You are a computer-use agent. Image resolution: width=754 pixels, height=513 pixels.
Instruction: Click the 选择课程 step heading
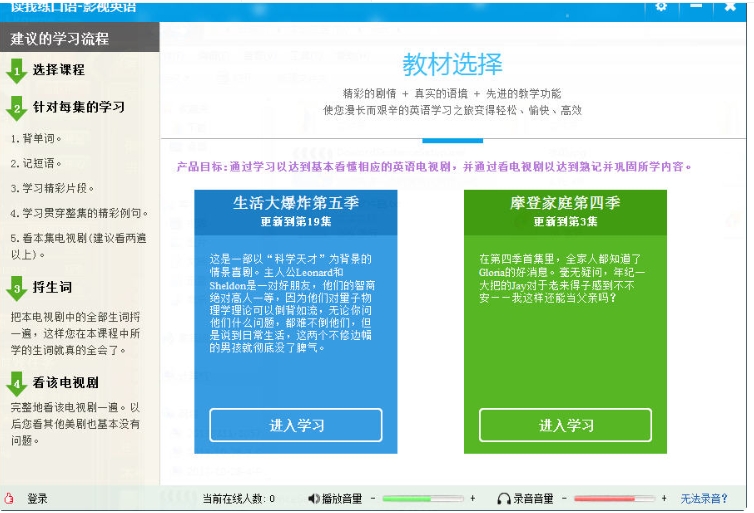59,70
